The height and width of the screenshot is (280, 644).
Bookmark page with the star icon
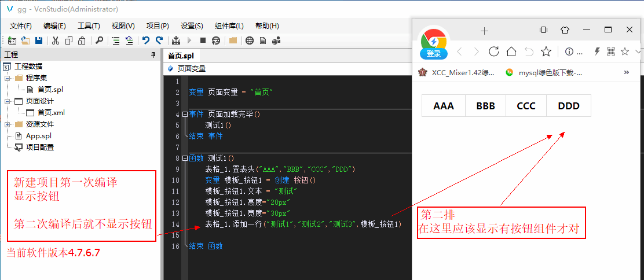546,51
